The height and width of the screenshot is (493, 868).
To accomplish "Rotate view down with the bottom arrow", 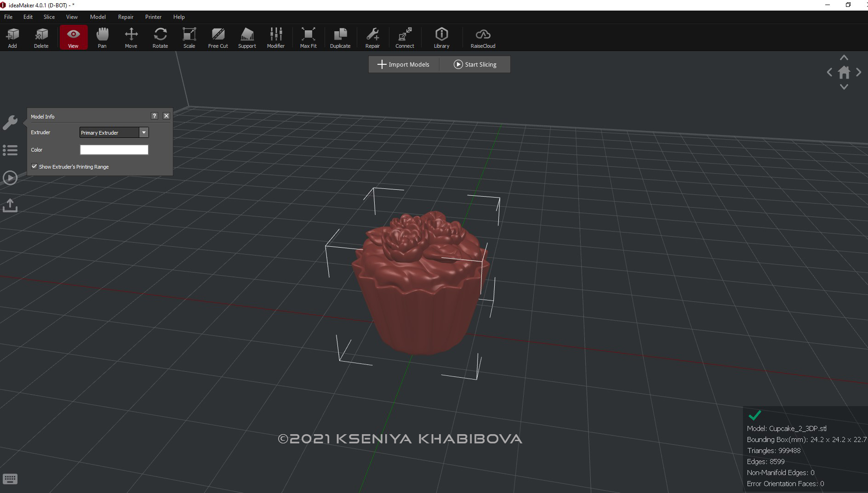I will (844, 87).
